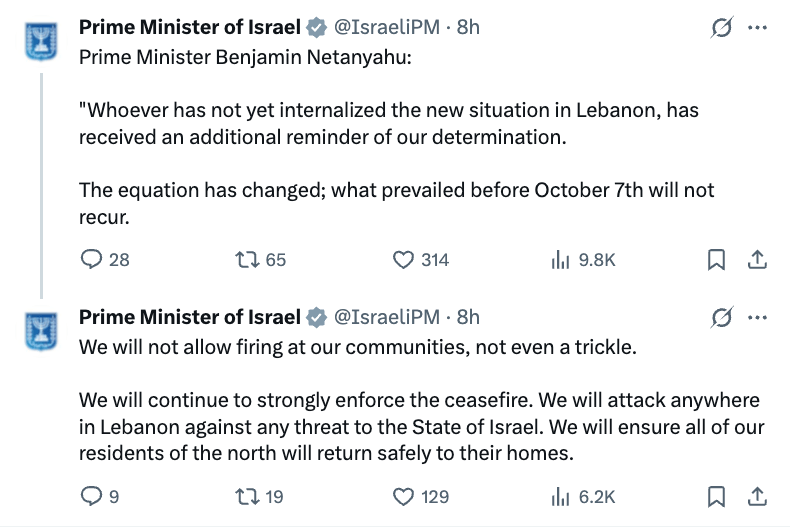Open the second tweet's profile avatar
The height and width of the screenshot is (528, 790).
[41, 331]
